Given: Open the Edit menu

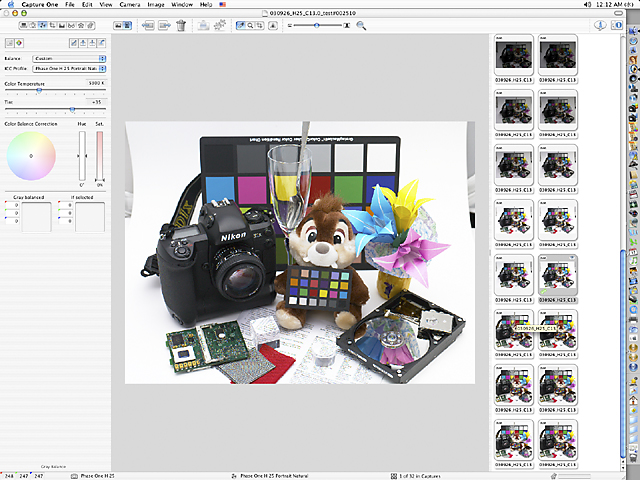Looking at the screenshot, I should point(87,4).
